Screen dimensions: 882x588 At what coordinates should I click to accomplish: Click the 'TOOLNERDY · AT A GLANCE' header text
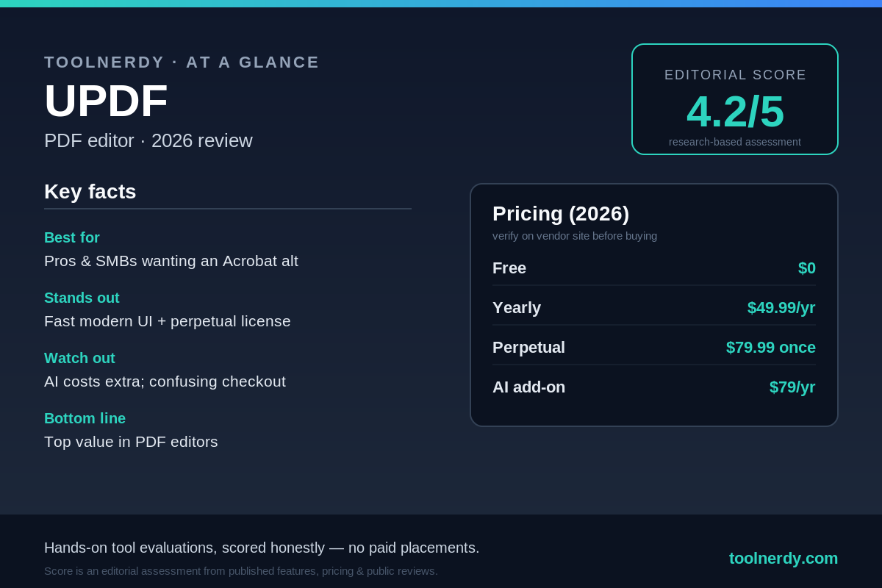(x=182, y=62)
